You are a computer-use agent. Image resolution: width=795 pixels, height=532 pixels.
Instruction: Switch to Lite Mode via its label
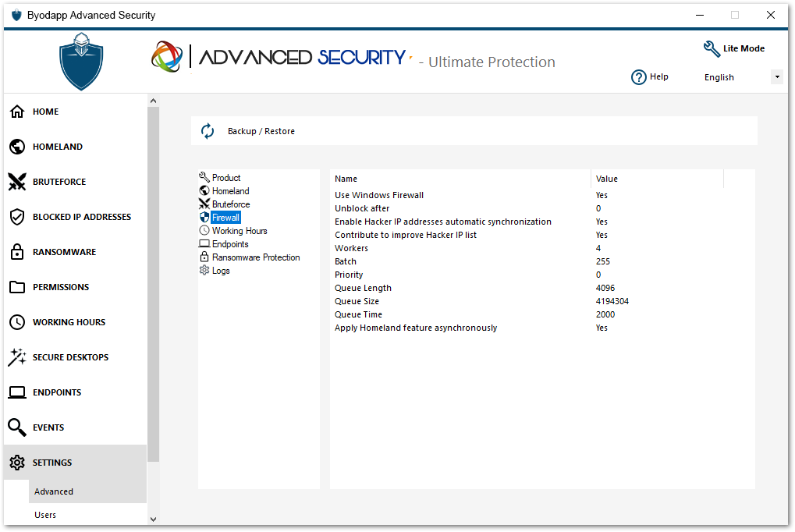(x=744, y=48)
